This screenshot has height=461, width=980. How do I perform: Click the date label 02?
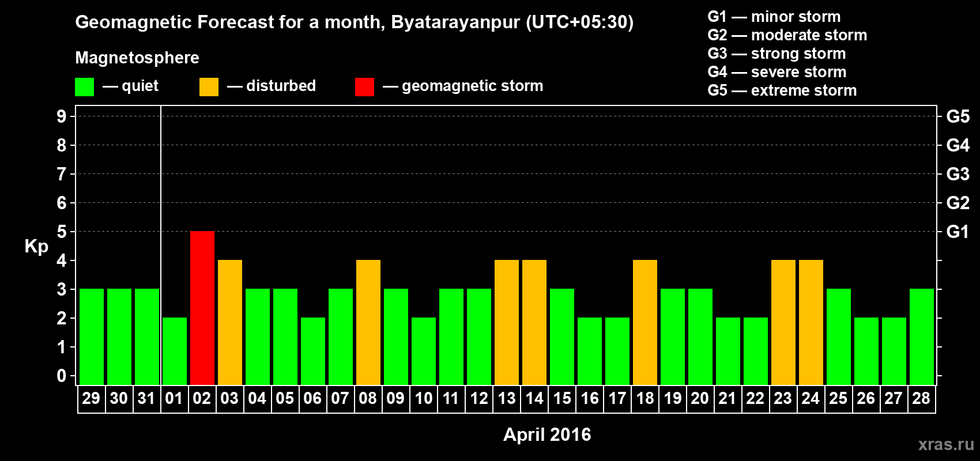[x=202, y=399]
